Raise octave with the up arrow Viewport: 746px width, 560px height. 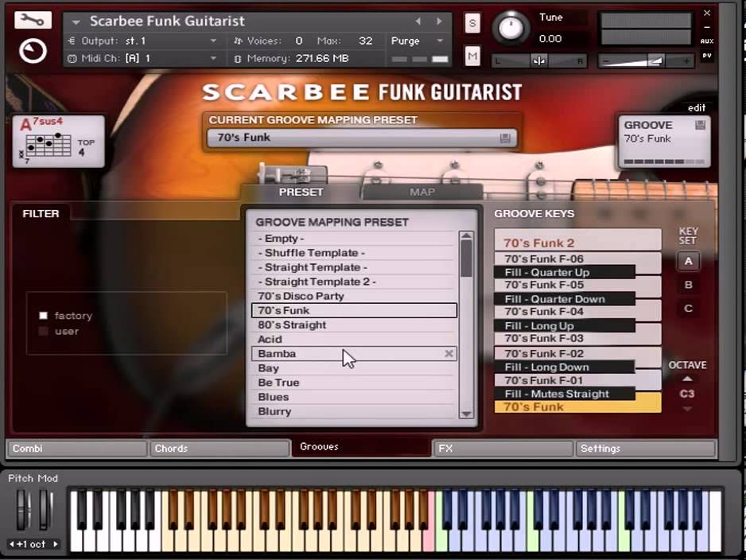[x=687, y=379]
